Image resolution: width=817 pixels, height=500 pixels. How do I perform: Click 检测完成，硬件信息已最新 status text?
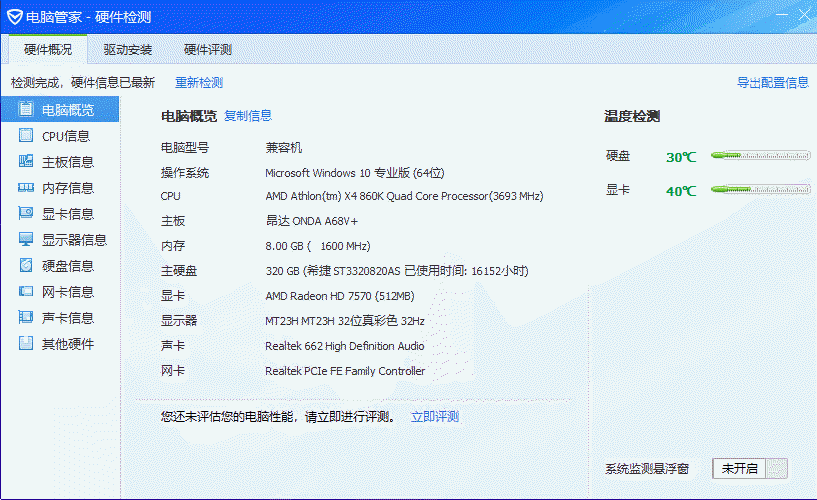tap(83, 82)
